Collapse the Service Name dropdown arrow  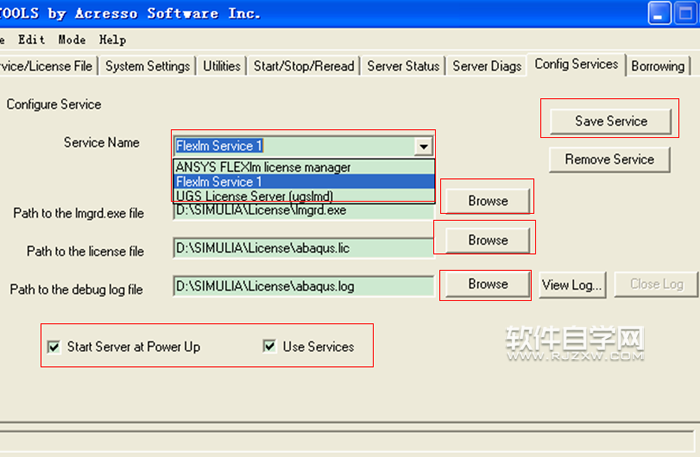point(424,146)
